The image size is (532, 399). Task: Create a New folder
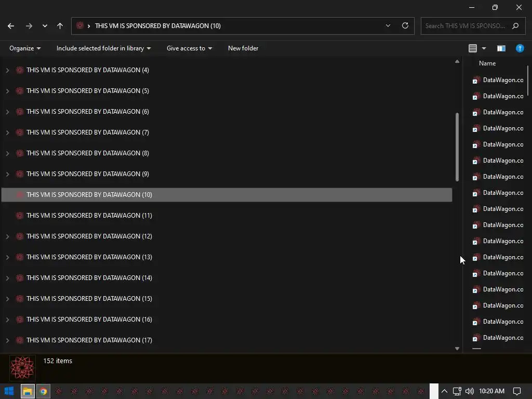[x=243, y=48]
